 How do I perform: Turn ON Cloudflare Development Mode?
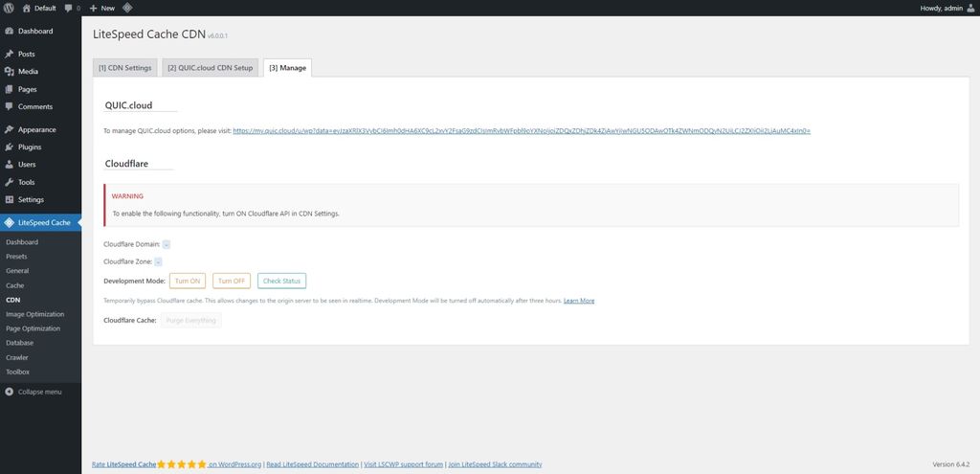point(188,281)
